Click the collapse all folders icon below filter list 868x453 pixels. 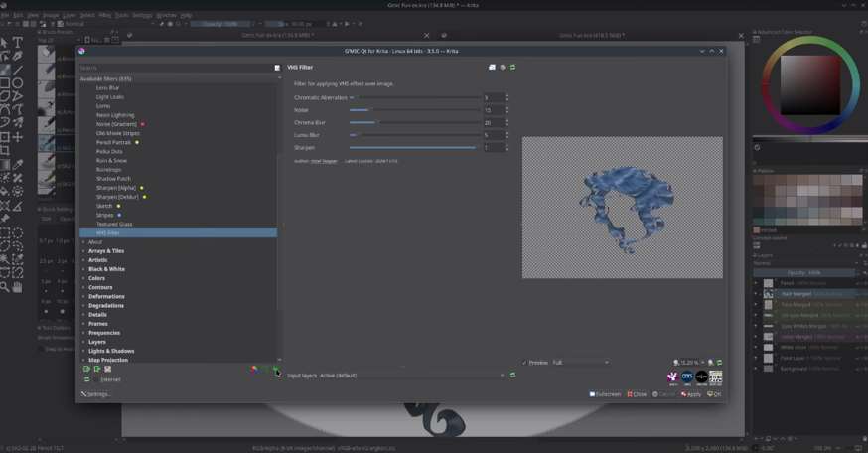click(x=97, y=369)
